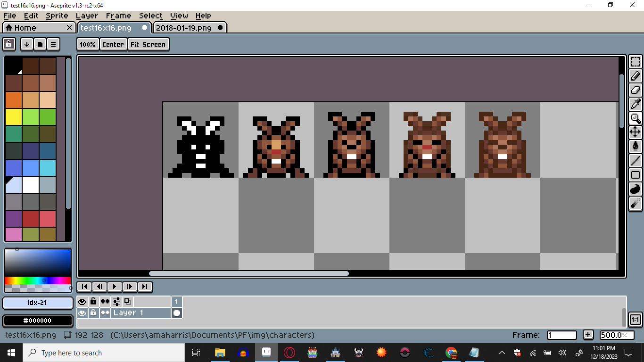Open the timeline settings sliders icon
This screenshot has height=362, width=644.
[116, 302]
